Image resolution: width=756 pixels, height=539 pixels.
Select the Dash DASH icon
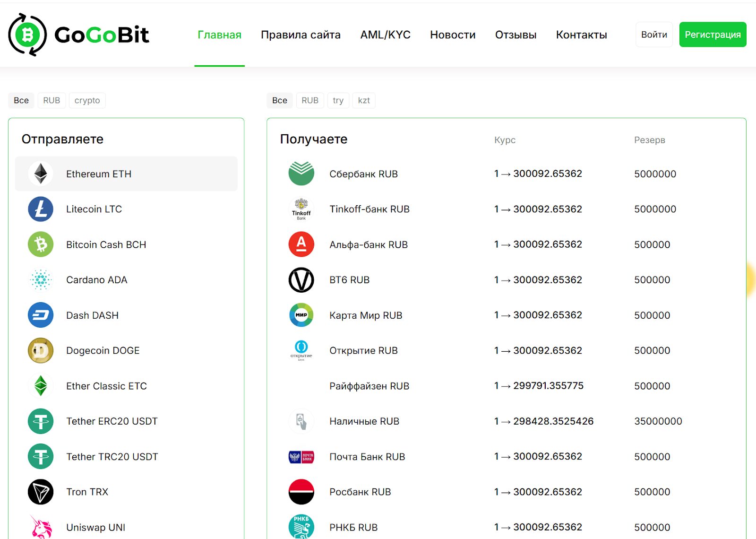[41, 315]
